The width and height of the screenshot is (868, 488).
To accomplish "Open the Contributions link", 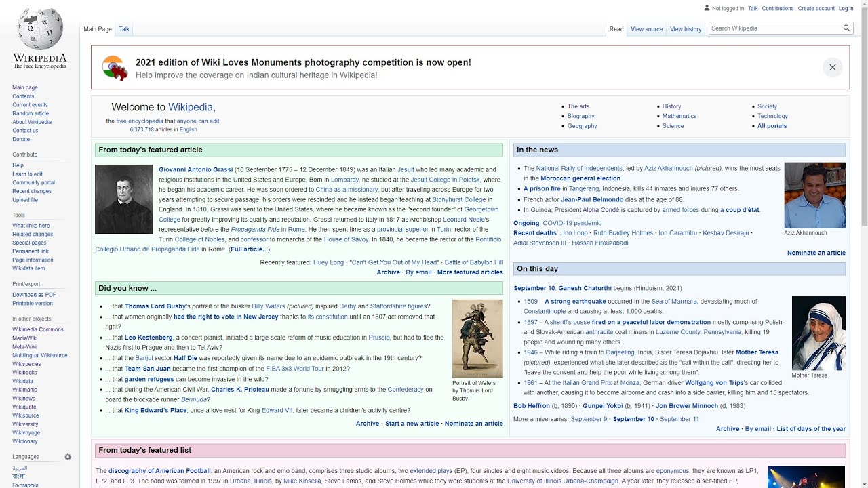I will click(777, 9).
